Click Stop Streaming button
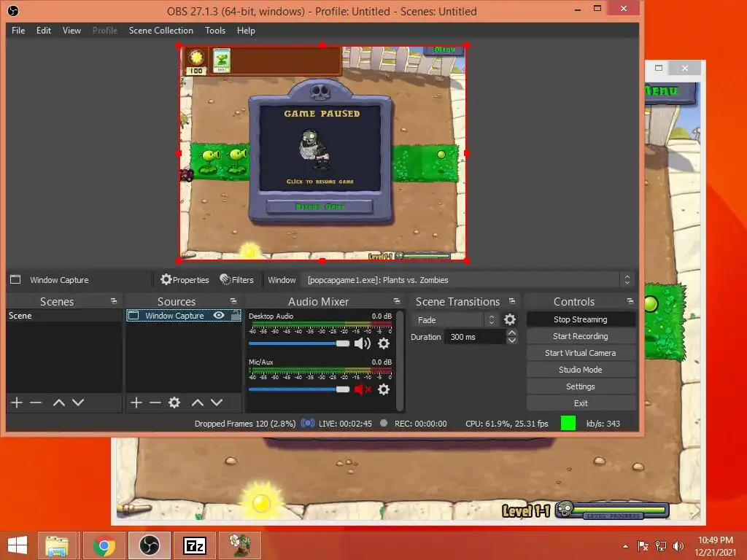Viewport: 747px width, 560px height. [x=581, y=319]
